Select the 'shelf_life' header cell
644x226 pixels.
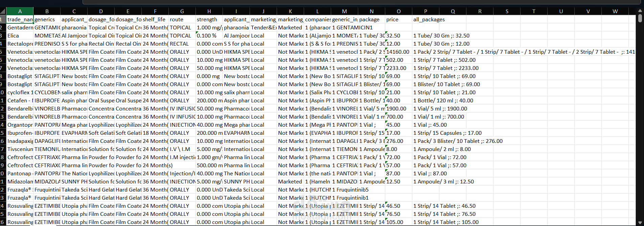155,19
